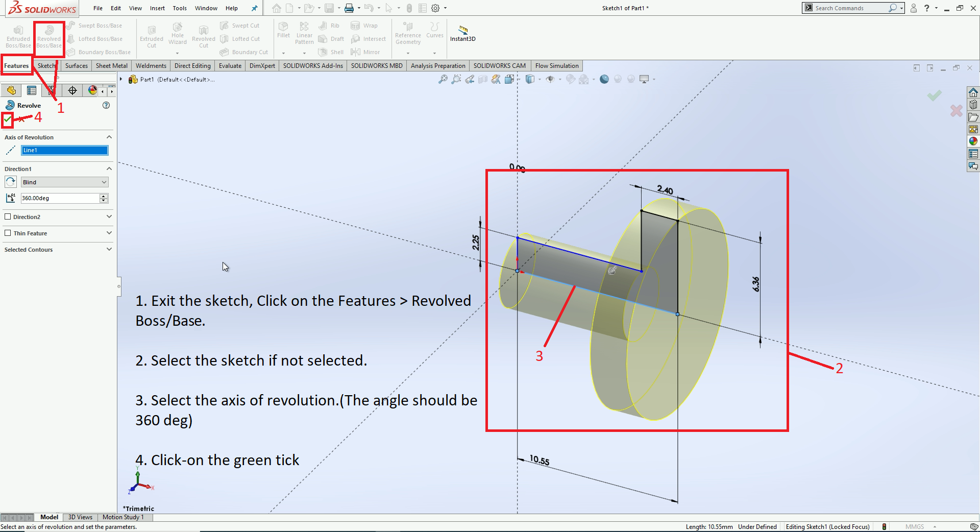The width and height of the screenshot is (980, 532).
Task: Click the Save icon in top toolbar
Action: pos(329,8)
